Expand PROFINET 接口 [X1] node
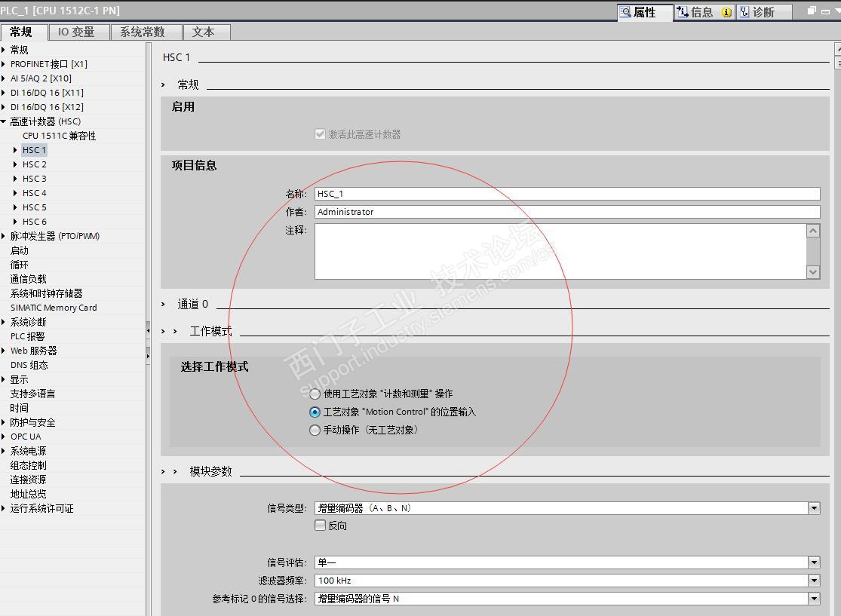The width and height of the screenshot is (841, 616). click(x=3, y=64)
